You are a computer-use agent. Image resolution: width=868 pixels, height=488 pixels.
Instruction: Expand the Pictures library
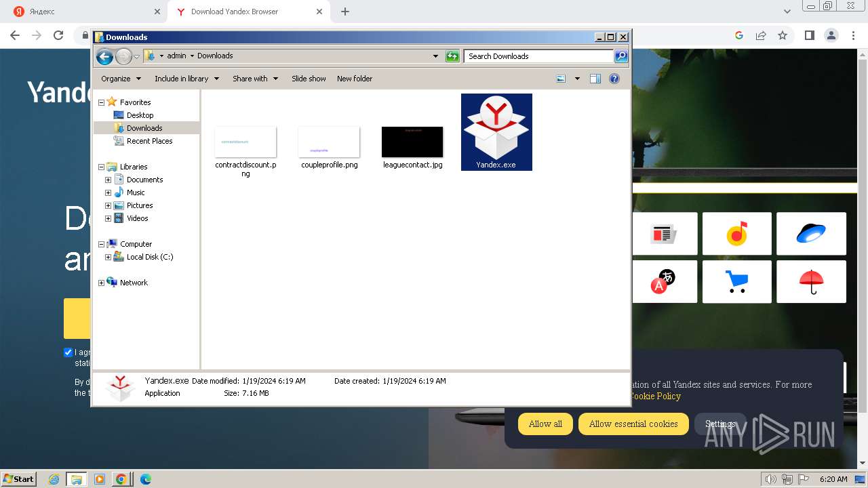click(x=108, y=205)
